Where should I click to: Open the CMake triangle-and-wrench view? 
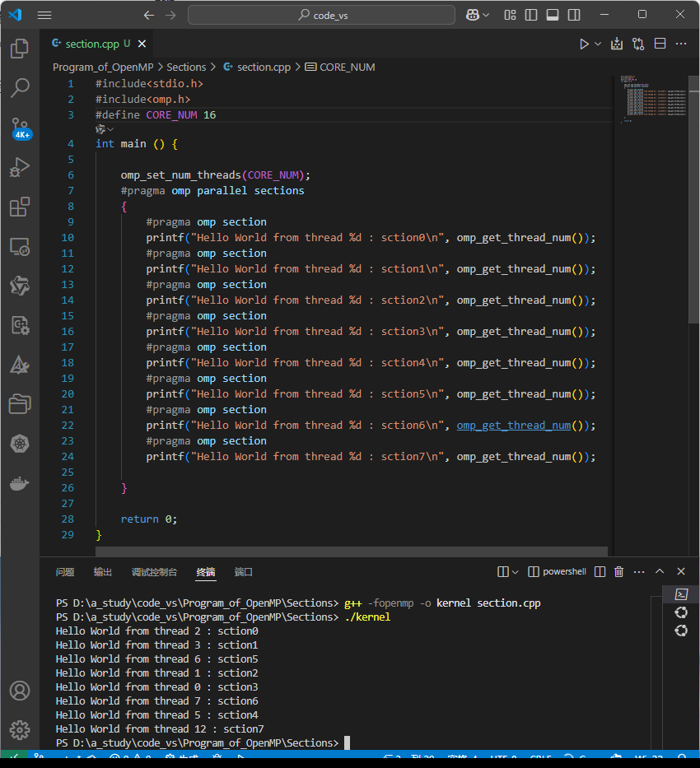20,365
